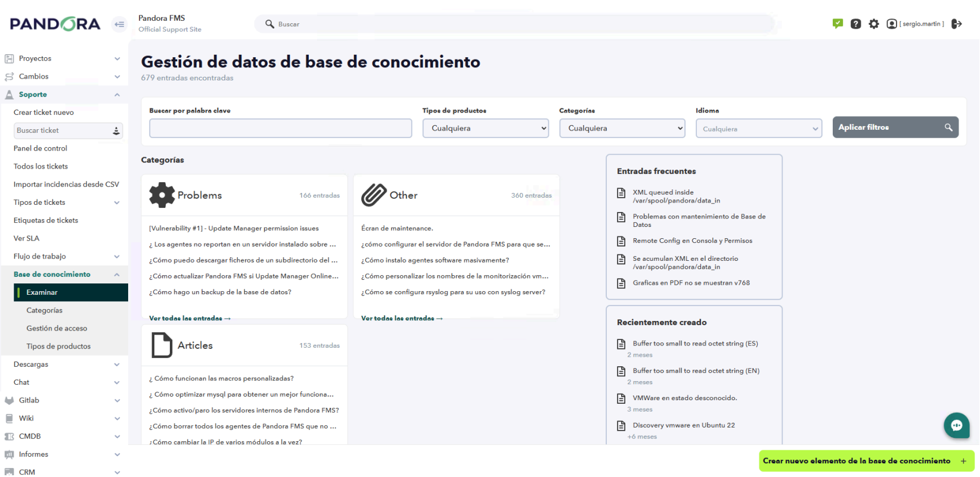This screenshot has width=980, height=477.
Task: Open the help question mark icon
Action: [x=855, y=24]
